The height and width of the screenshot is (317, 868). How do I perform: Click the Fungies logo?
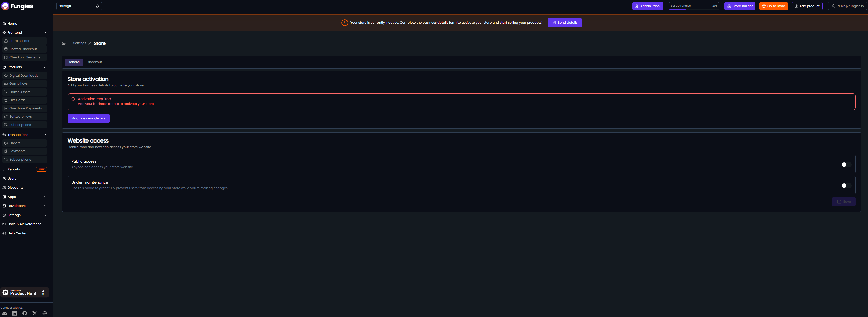tap(17, 6)
